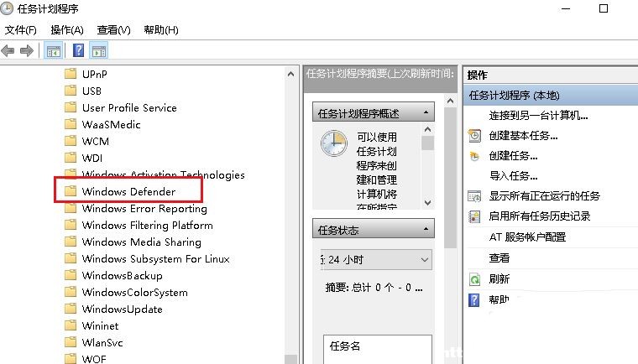The width and height of the screenshot is (638, 364).
Task: Maximize the Task Scheduler window
Action: pos(604,8)
